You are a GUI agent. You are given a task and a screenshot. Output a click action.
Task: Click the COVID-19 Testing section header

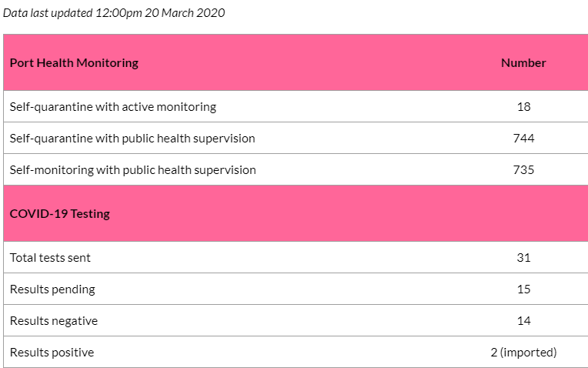click(x=59, y=213)
